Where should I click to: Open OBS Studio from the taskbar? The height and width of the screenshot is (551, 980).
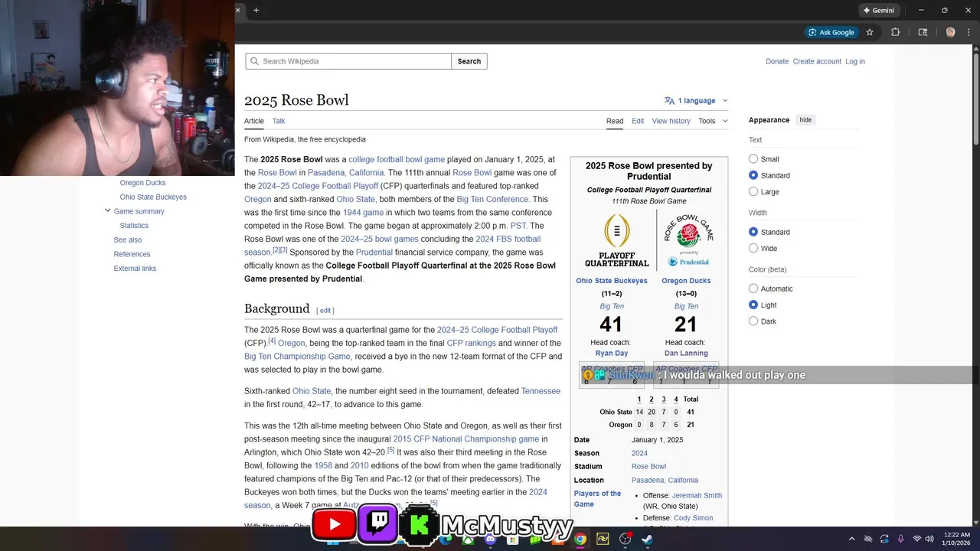click(x=626, y=540)
